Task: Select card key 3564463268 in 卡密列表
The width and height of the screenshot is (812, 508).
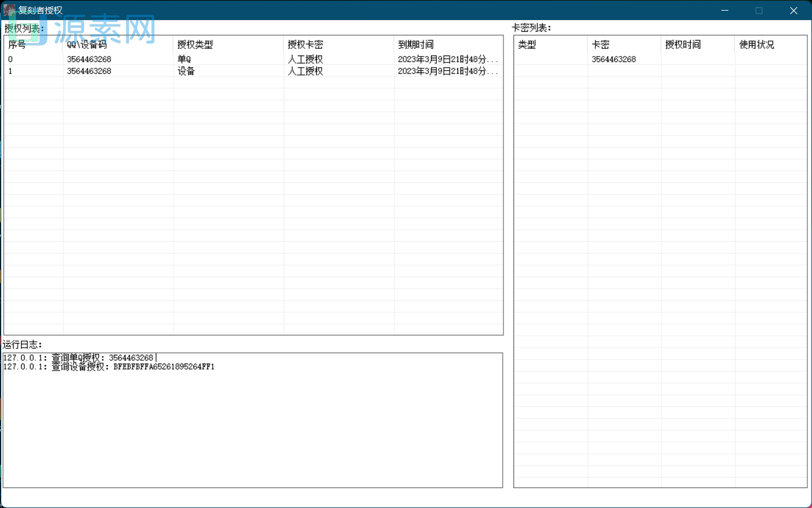Action: pyautogui.click(x=614, y=60)
